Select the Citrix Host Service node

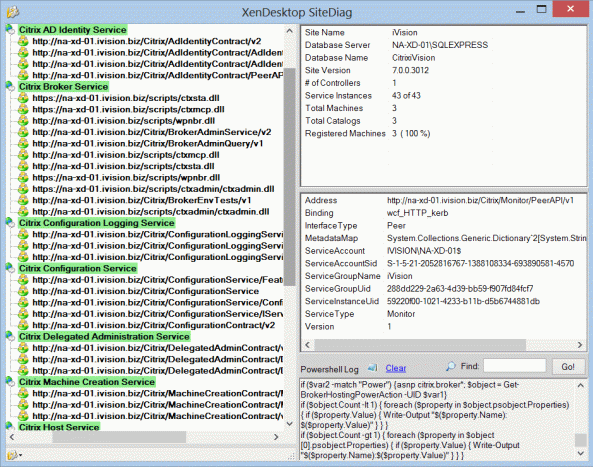(59, 427)
